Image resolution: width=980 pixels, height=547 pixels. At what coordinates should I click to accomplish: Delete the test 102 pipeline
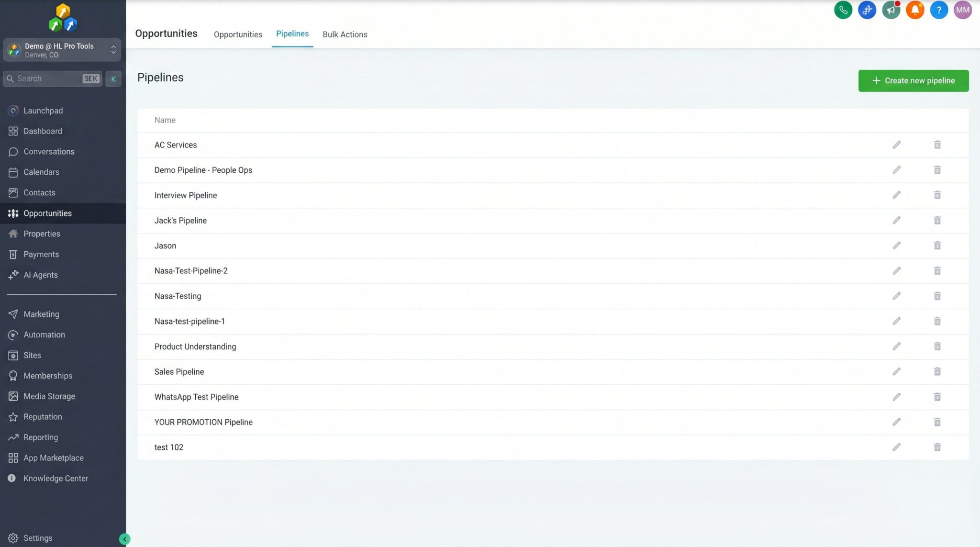937,447
